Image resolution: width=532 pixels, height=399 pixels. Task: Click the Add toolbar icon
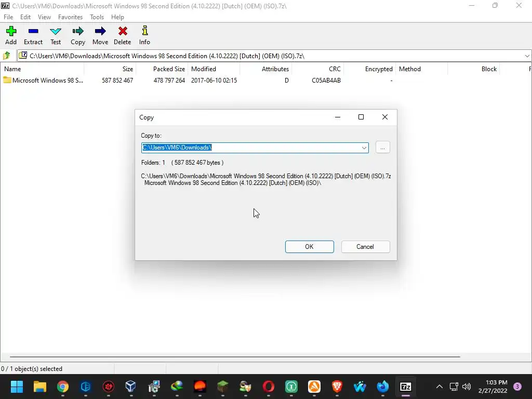pos(11,35)
